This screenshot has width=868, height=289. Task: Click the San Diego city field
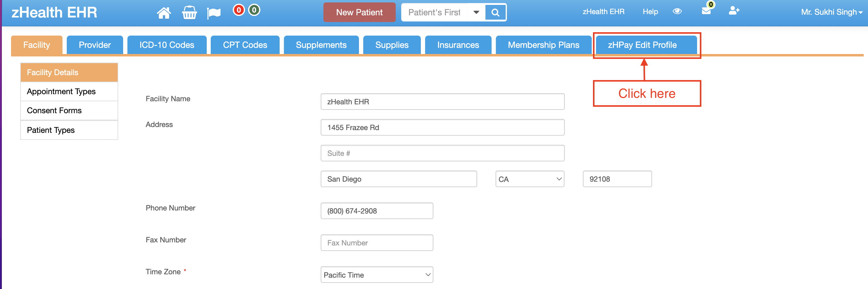point(398,179)
